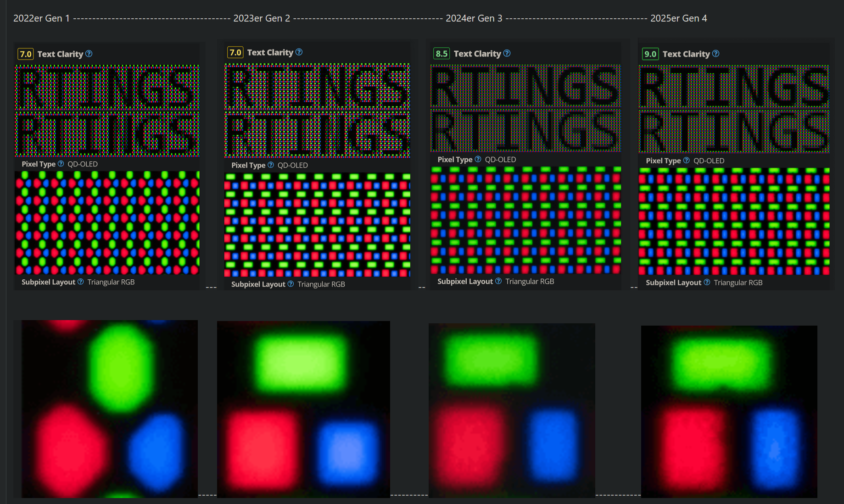Click Pixel Type help icon in Gen 3 panel
This screenshot has height=504, width=844.
pyautogui.click(x=478, y=159)
